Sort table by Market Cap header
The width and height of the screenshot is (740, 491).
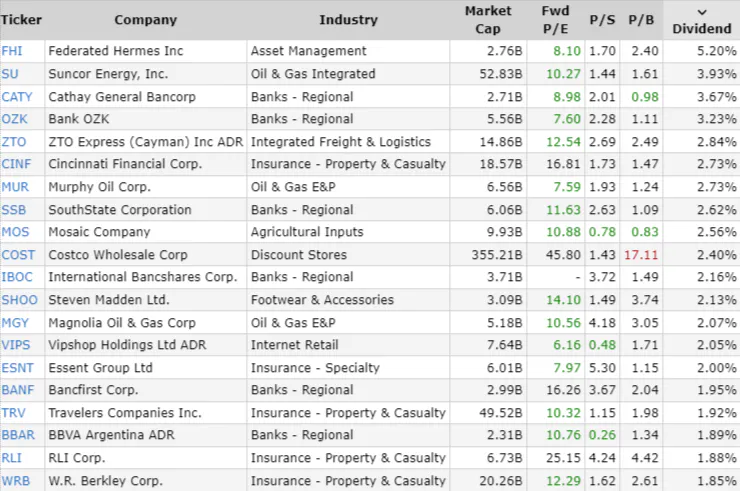tap(488, 20)
